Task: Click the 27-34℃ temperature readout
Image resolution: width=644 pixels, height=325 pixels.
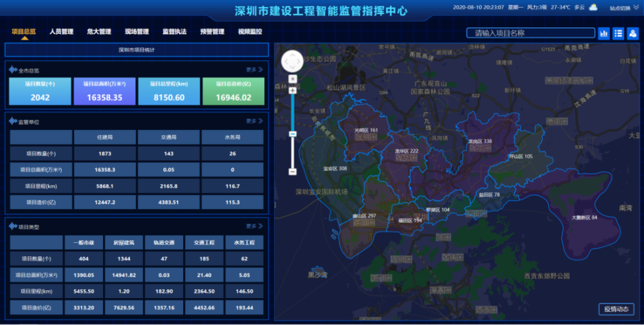Action: pos(560,7)
